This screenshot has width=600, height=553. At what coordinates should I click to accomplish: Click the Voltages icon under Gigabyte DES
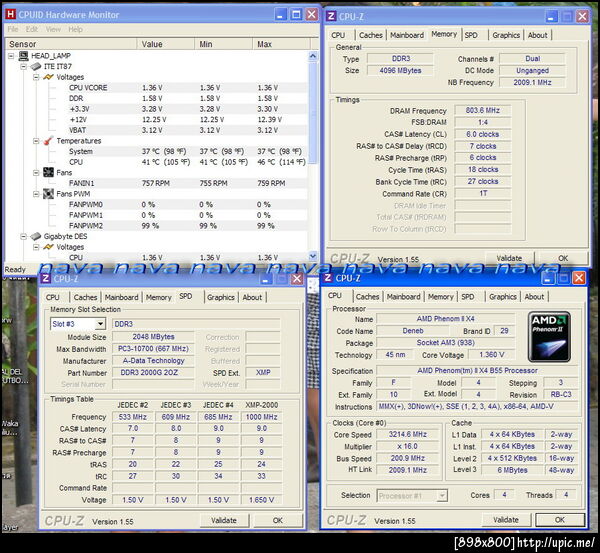[48, 247]
